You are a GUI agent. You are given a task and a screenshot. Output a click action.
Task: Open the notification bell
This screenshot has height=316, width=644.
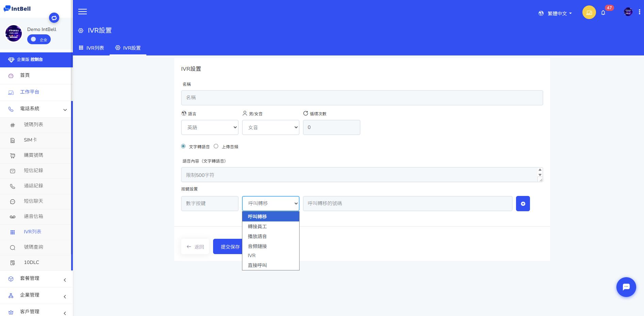(x=603, y=13)
